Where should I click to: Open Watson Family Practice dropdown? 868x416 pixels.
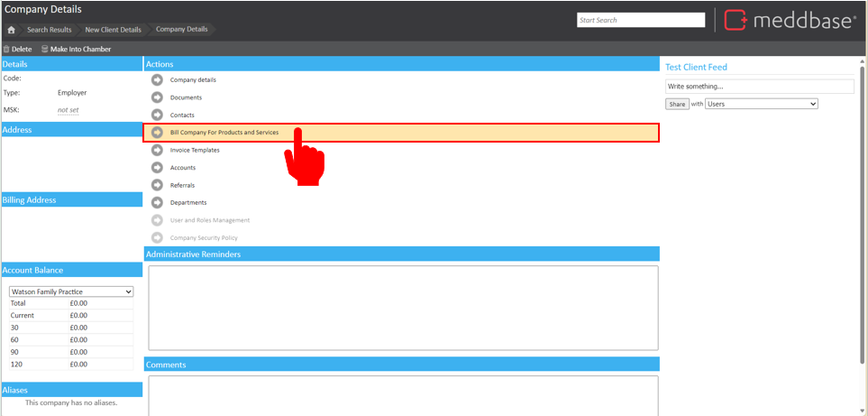pyautogui.click(x=71, y=291)
